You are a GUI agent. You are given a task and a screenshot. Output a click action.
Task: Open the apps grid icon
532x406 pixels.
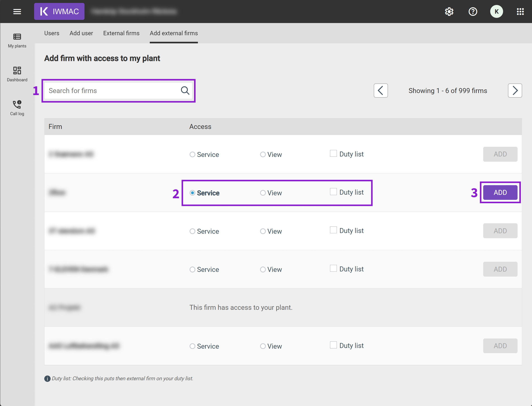[520, 11]
